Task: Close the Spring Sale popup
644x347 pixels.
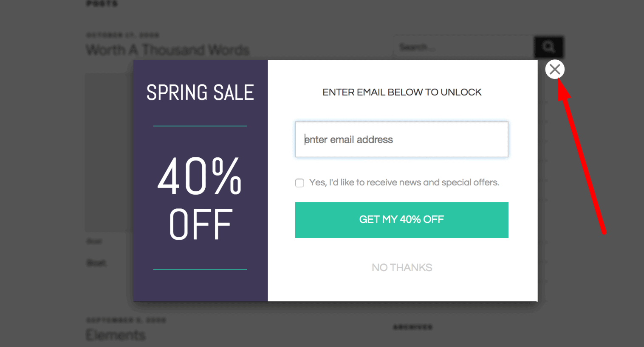Action: point(555,69)
